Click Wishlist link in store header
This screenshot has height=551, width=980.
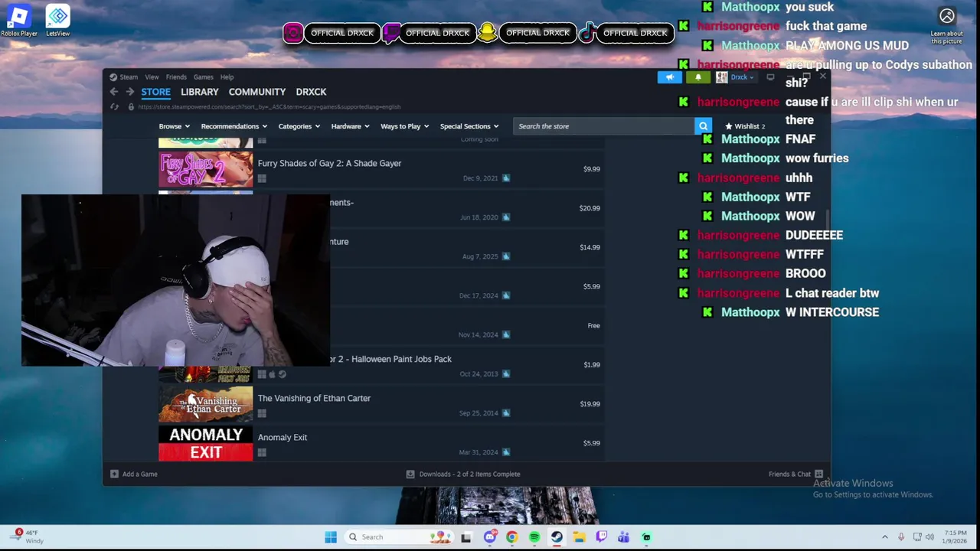pos(746,126)
